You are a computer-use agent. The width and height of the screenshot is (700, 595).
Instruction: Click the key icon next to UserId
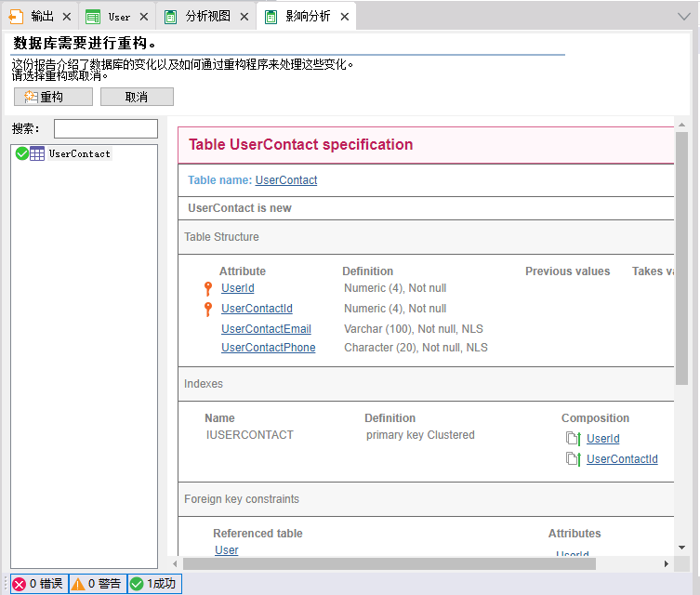208,289
